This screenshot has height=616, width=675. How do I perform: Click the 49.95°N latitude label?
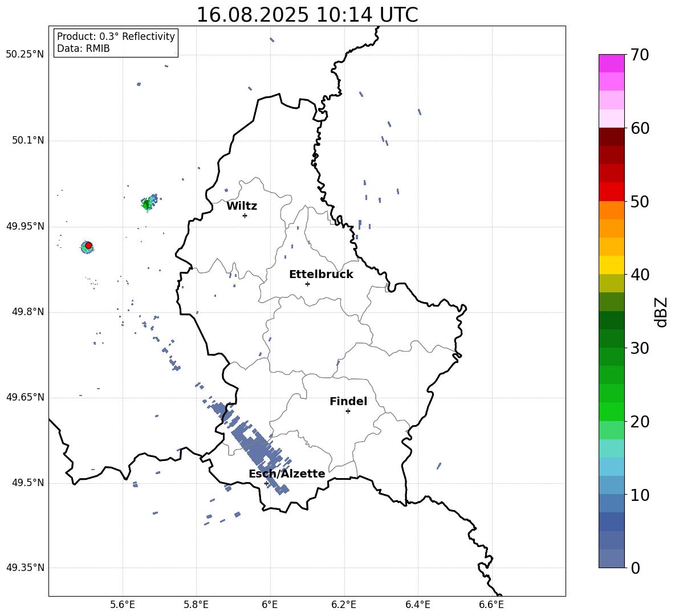tap(25, 226)
